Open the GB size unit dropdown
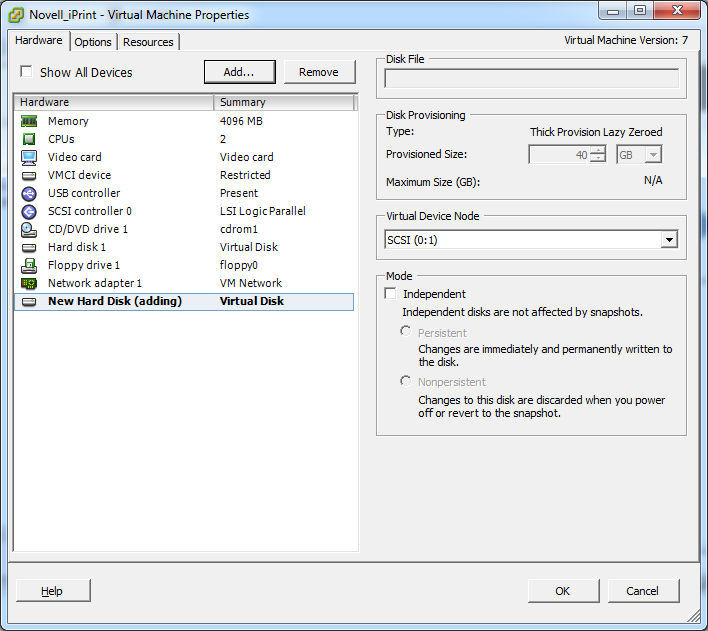This screenshot has width=708, height=631. click(652, 155)
